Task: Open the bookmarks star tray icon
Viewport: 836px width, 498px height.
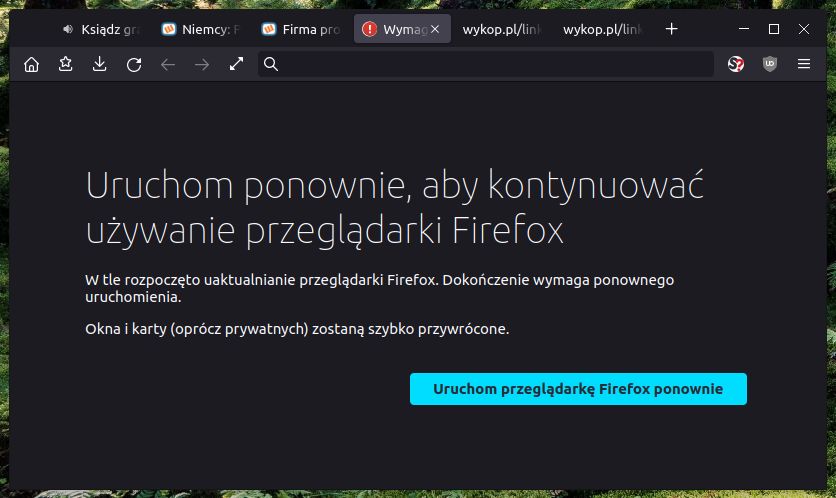Action: tap(66, 65)
